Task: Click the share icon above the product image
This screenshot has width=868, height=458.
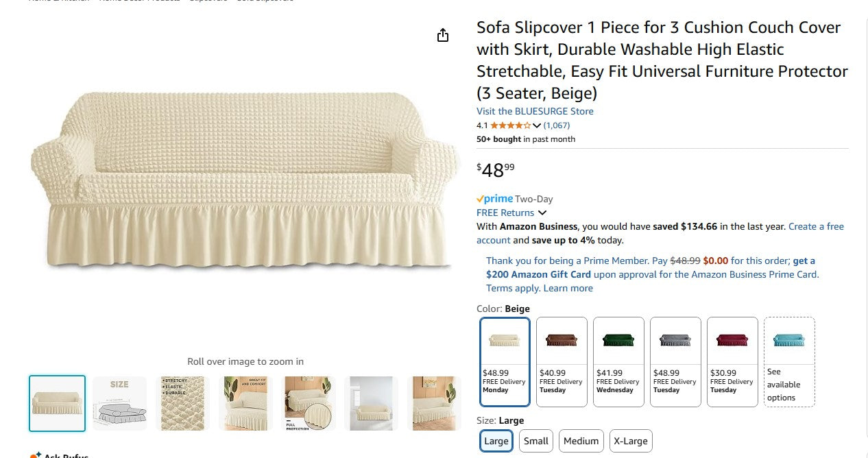Action: point(443,34)
